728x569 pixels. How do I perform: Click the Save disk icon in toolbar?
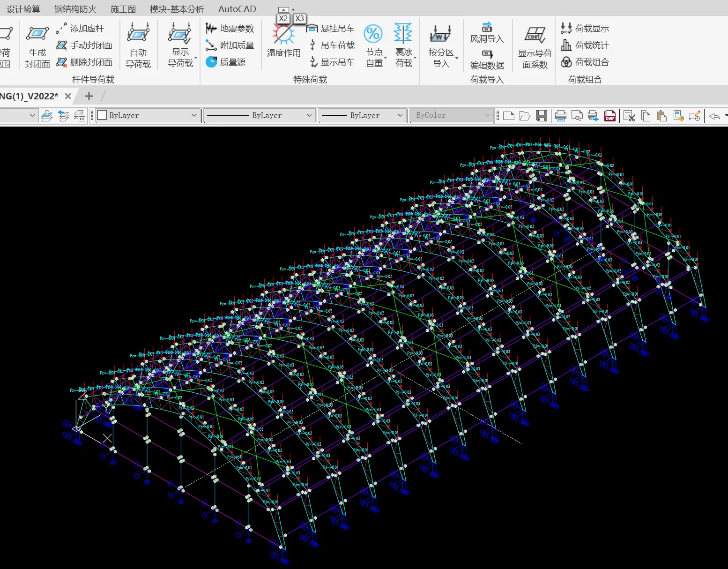[x=542, y=116]
